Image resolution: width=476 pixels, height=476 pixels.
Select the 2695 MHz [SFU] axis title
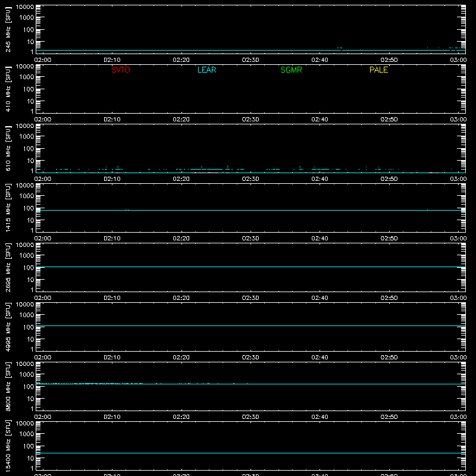pyautogui.click(x=8, y=267)
